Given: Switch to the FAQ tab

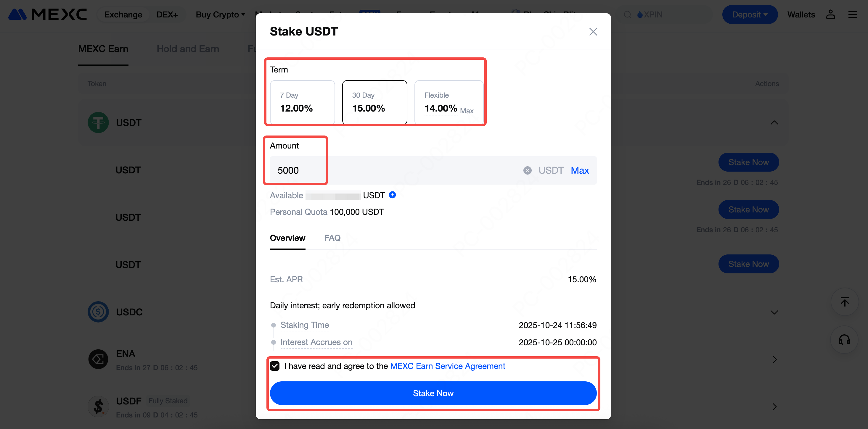Looking at the screenshot, I should 332,238.
